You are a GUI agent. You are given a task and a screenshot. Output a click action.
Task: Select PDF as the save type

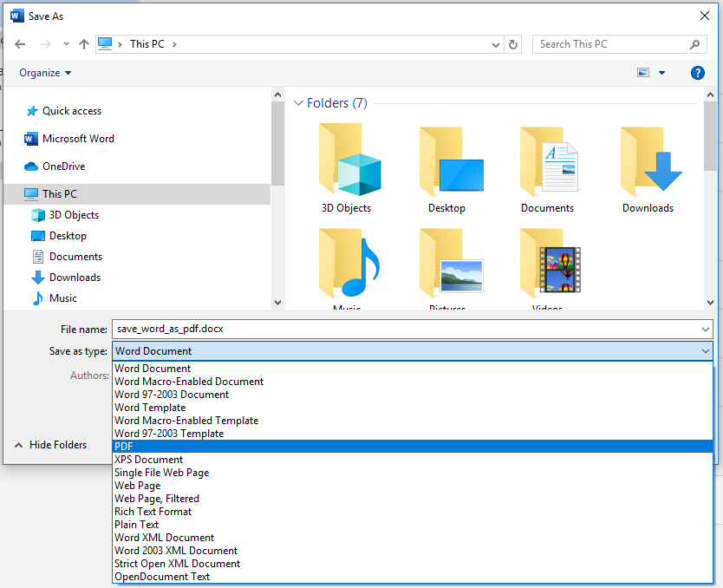click(413, 447)
